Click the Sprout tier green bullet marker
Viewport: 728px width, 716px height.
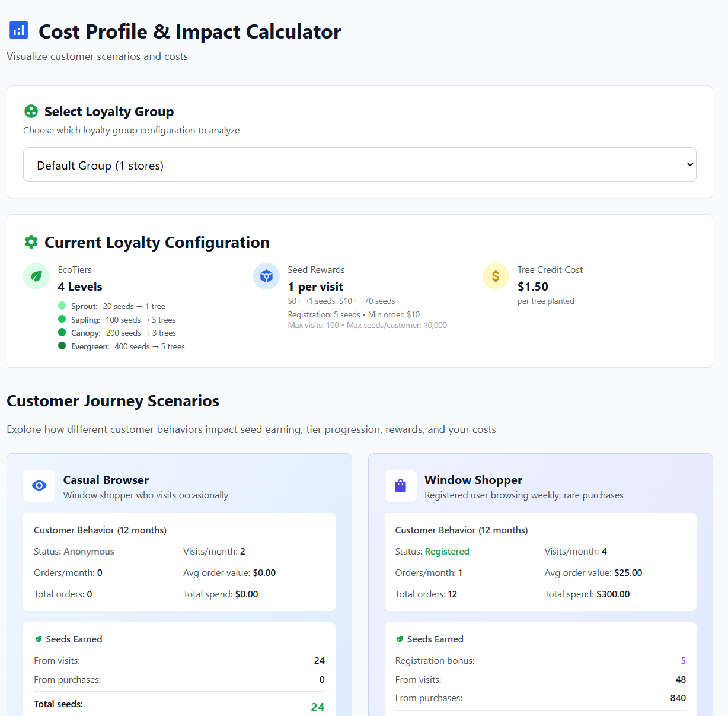(x=62, y=306)
